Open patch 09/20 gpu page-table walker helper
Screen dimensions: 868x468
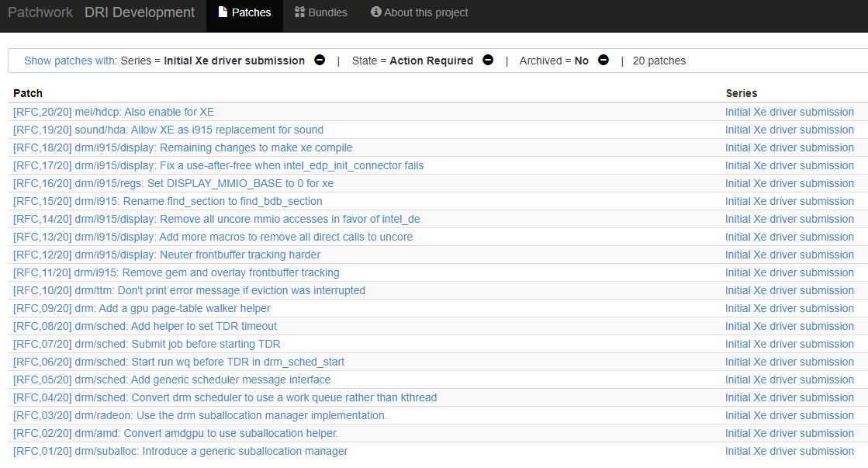point(142,308)
